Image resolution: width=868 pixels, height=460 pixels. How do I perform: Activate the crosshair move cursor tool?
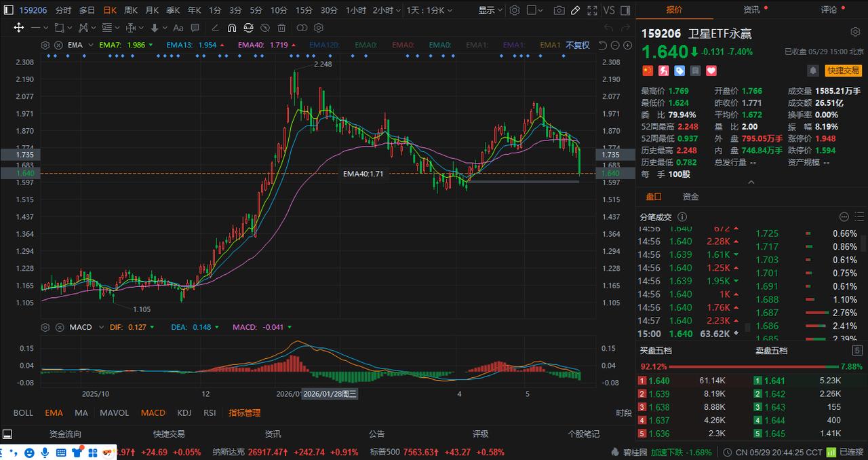coord(18,28)
